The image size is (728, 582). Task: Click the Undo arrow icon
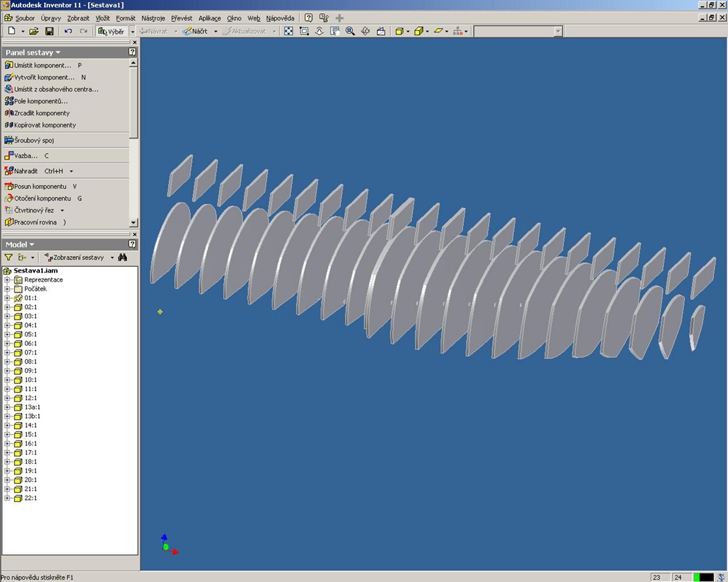[x=68, y=31]
